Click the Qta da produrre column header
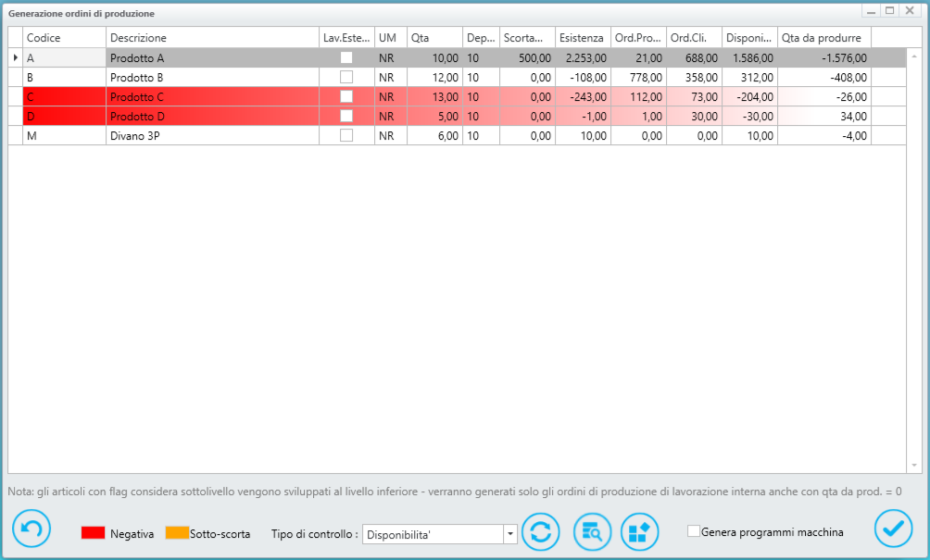The height and width of the screenshot is (560, 930). click(824, 37)
